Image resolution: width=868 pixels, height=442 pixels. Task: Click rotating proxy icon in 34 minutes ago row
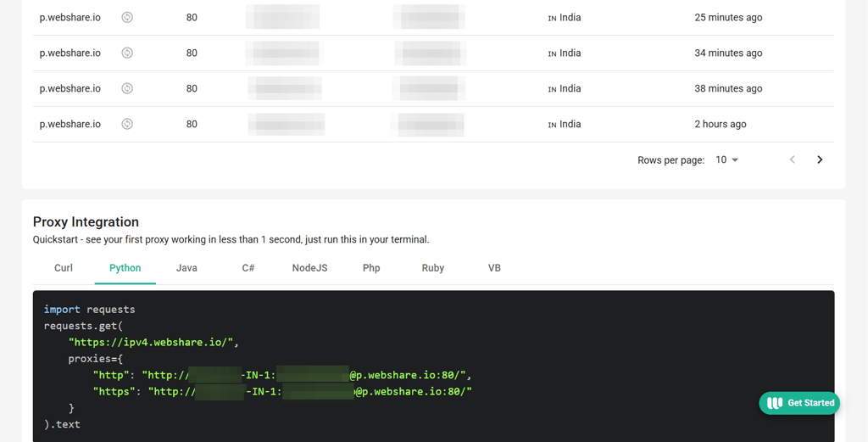tap(127, 53)
